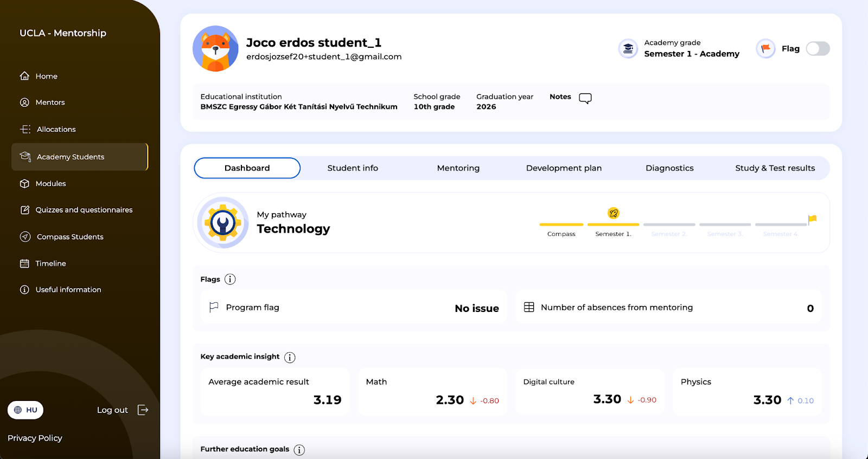This screenshot has height=459, width=868.
Task: Click the Academy Students graduation icon
Action: coord(25,157)
